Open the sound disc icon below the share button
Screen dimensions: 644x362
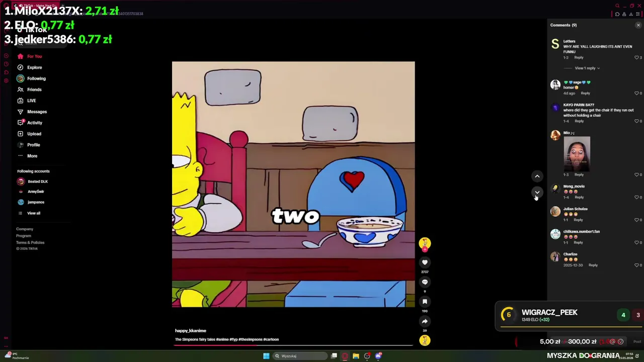tap(425, 340)
